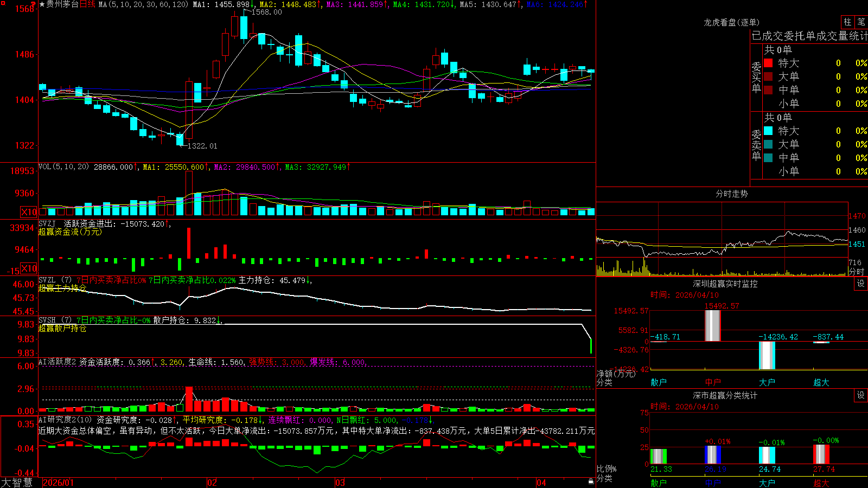Click the dark red 中单 swatch under 委买单
This screenshot has height=488, width=868.
pyautogui.click(x=768, y=90)
